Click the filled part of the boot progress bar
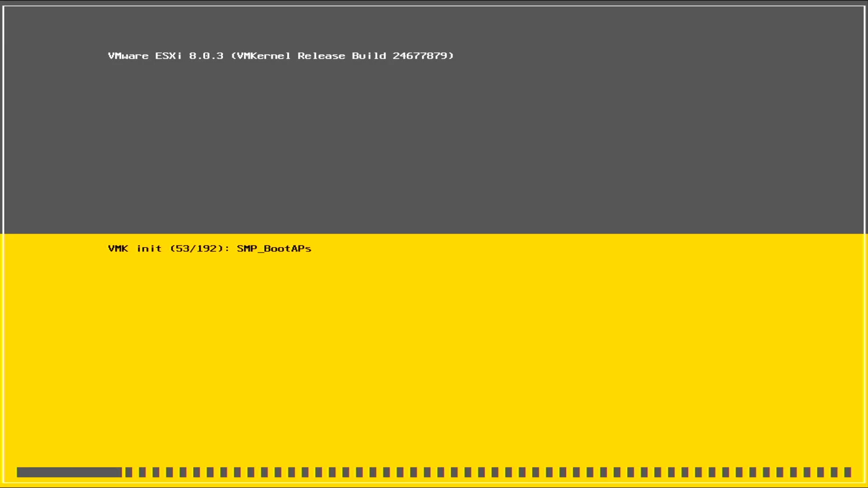 point(69,472)
